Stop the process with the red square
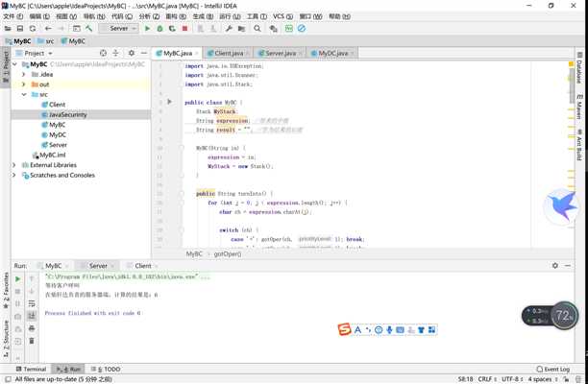Image resolution: width=588 pixels, height=384 pixels. point(184,29)
